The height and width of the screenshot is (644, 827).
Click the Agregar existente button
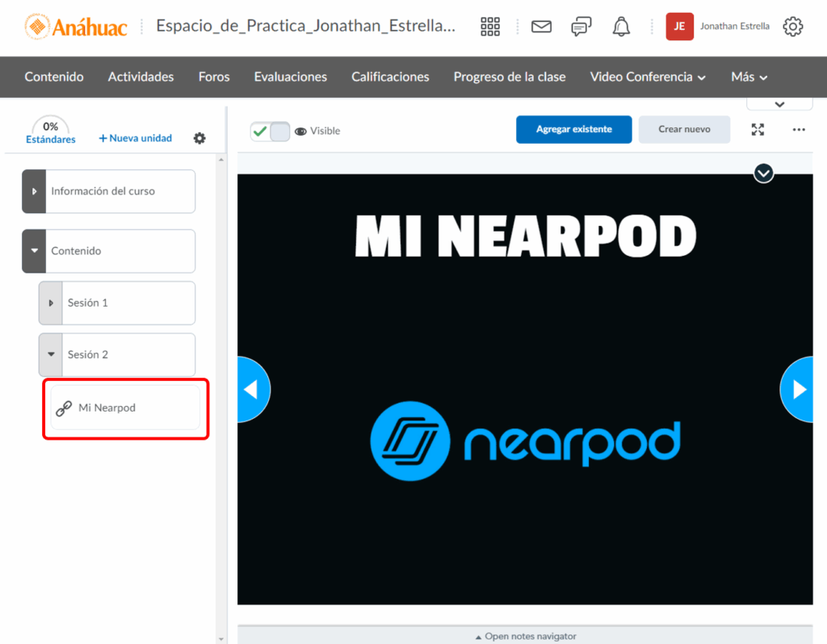573,129
